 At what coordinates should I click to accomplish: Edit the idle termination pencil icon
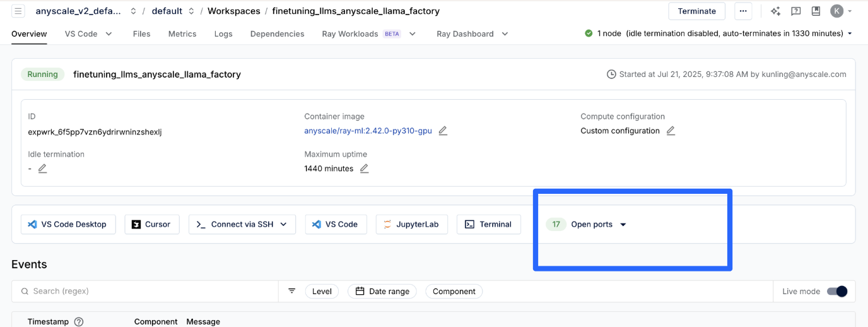click(42, 169)
